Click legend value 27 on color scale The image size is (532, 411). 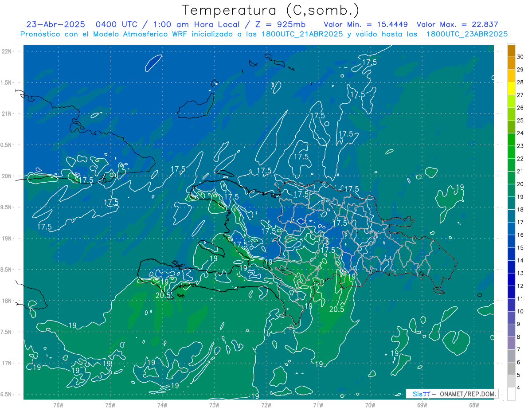(x=520, y=95)
